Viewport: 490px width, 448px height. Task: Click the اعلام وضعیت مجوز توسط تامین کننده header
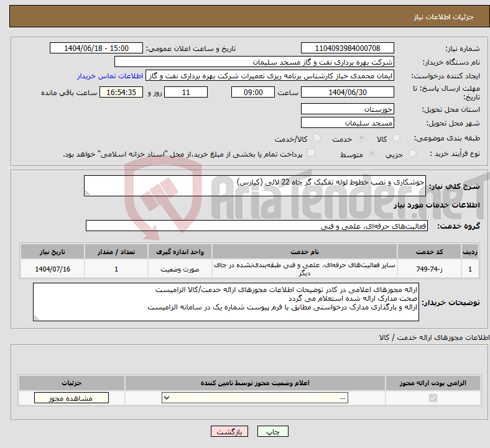point(255,383)
